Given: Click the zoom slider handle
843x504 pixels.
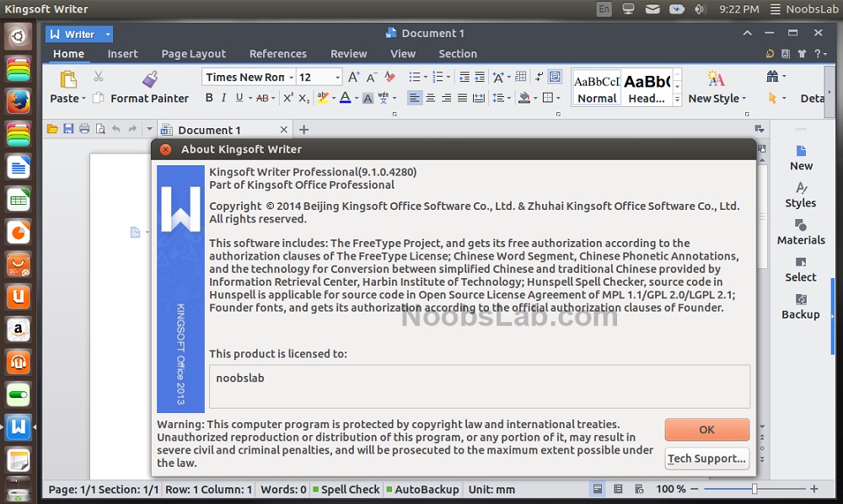Looking at the screenshot, I should pyautogui.click(x=754, y=489).
